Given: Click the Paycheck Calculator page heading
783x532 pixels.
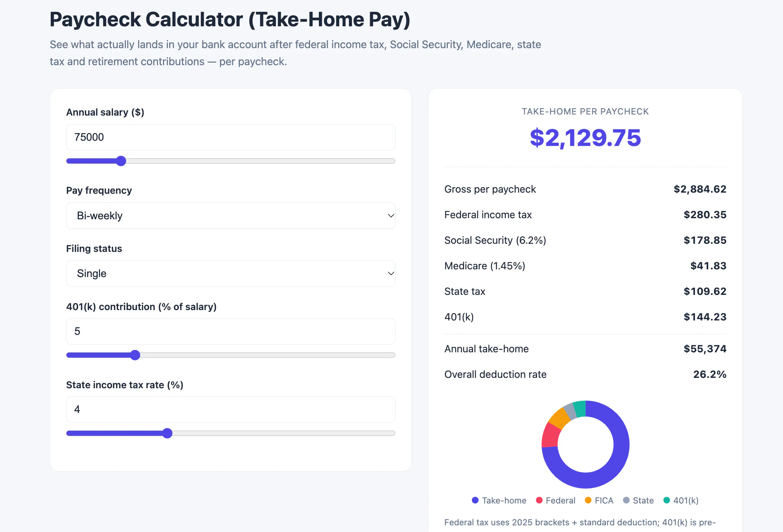Looking at the screenshot, I should [230, 19].
